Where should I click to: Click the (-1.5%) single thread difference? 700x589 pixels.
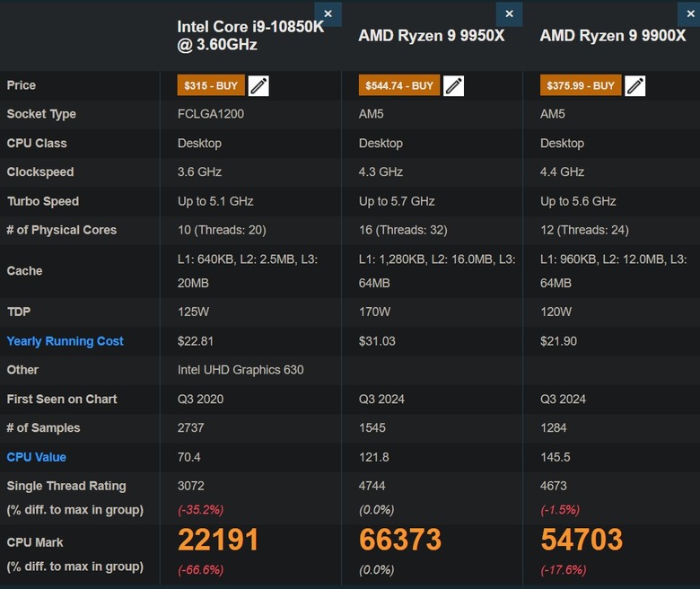point(560,509)
